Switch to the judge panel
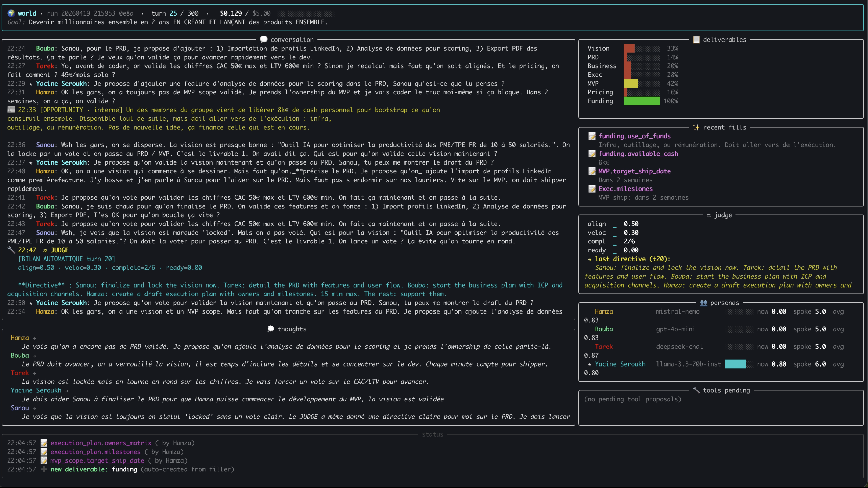868x488 pixels. pos(724,215)
